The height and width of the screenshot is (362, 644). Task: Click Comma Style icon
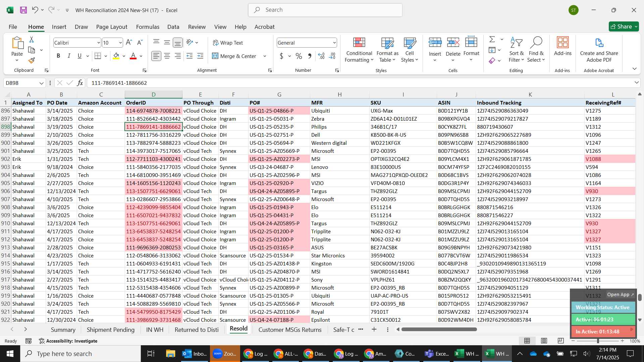coord(310,56)
